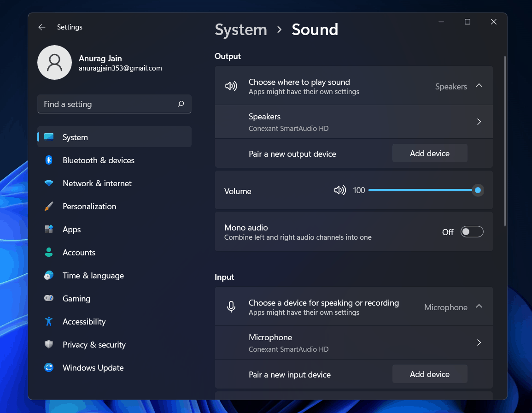The image size is (532, 413).
Task: Click the System breadcrumb link
Action: tap(241, 30)
